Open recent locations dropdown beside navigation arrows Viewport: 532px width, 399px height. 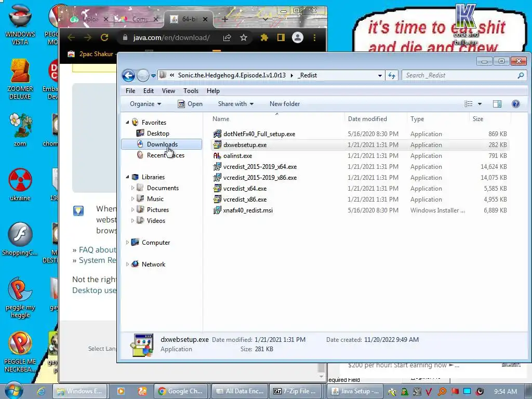click(x=153, y=76)
